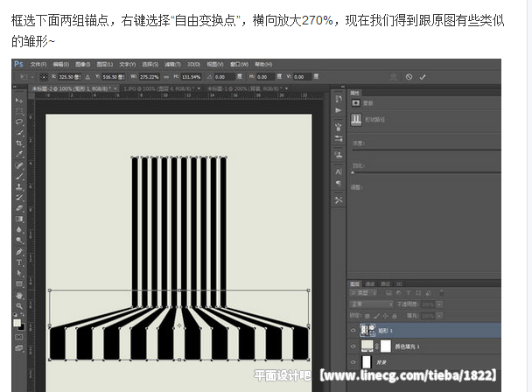Open crossed-tools preset dock icon
This screenshot has height=392, width=532.
coord(339,199)
